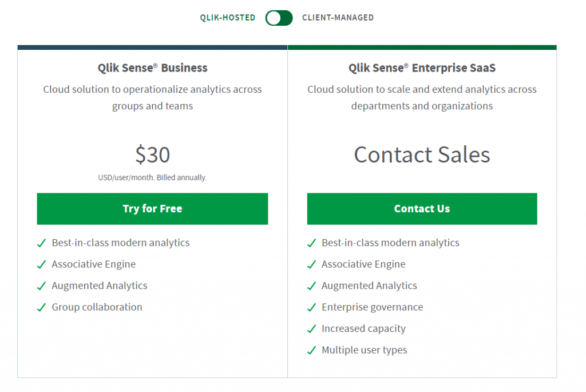Click Enterprise plan's Best-in-class modern analytics text
Image resolution: width=586 pixels, height=392 pixels.
click(390, 243)
